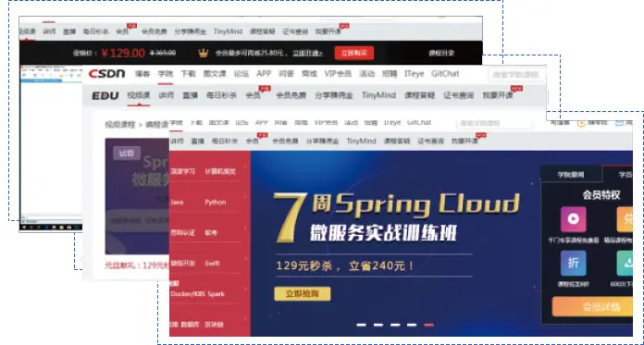Viewport: 644px width, 345px height.
Task: Open 课程答疑 in back window's nav bar
Action: (263, 31)
